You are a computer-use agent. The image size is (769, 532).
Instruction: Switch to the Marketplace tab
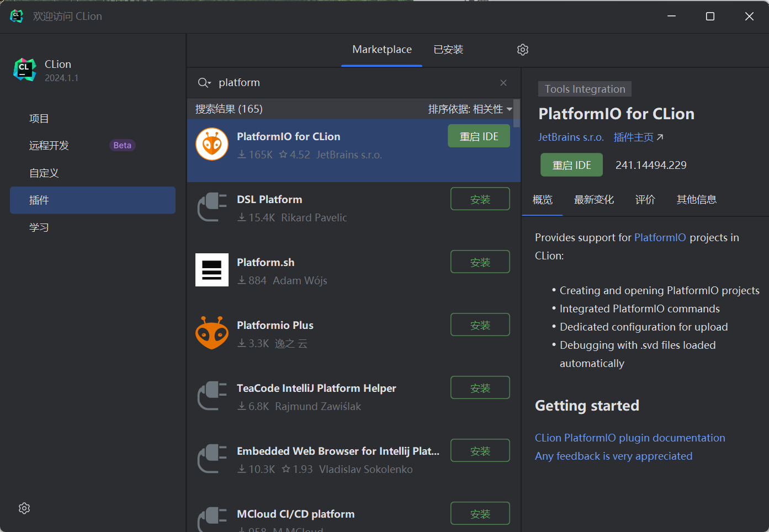pyautogui.click(x=382, y=50)
